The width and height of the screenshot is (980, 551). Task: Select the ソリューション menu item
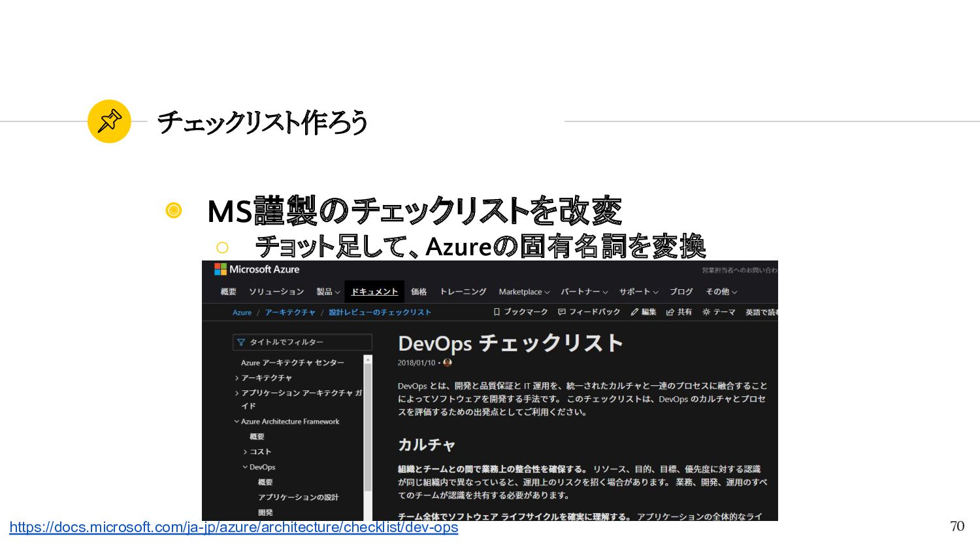tap(276, 292)
